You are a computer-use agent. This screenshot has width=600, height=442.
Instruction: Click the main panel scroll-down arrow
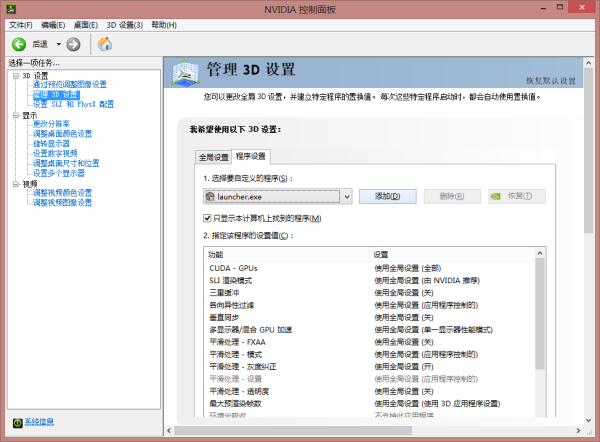[x=589, y=421]
